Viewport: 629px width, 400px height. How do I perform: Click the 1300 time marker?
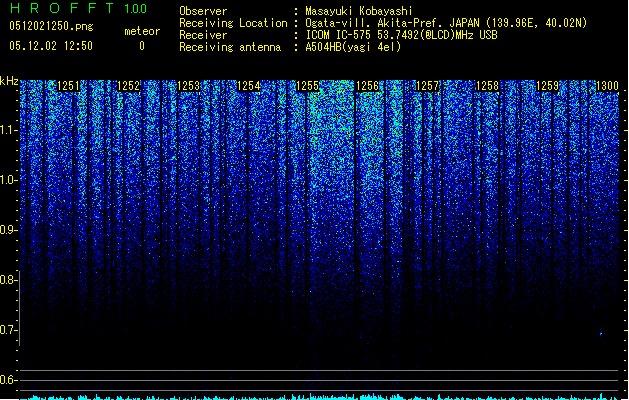(x=607, y=86)
